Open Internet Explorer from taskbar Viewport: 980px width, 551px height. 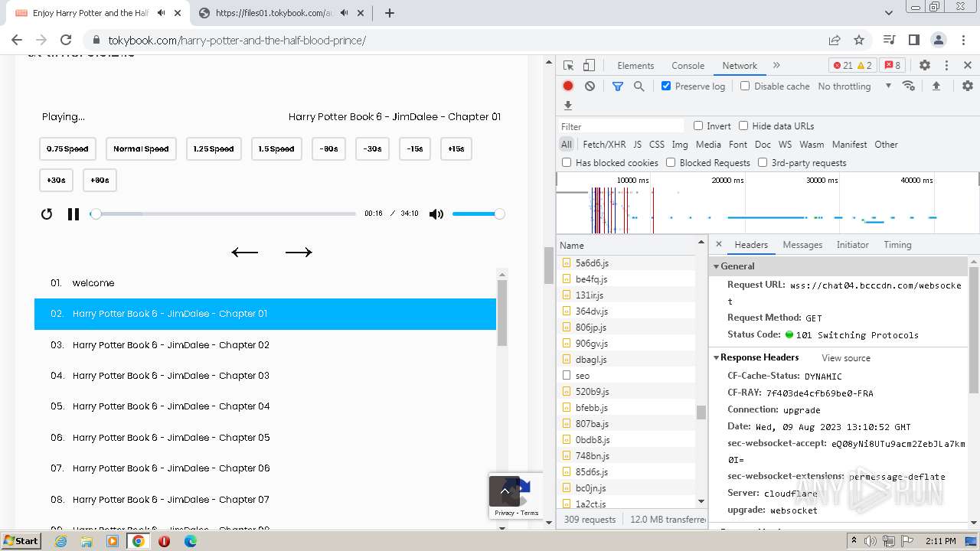coord(60,541)
